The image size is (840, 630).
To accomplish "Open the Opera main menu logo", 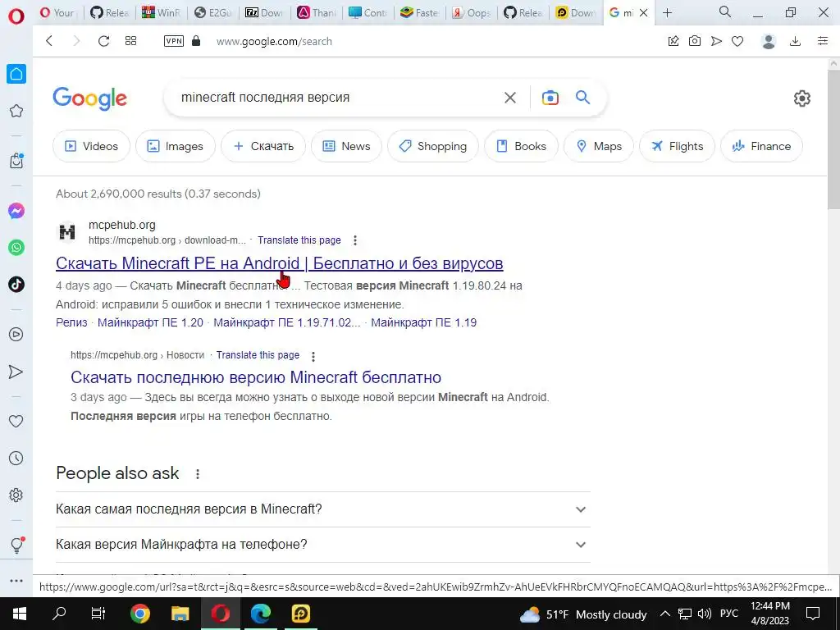I will (16, 16).
